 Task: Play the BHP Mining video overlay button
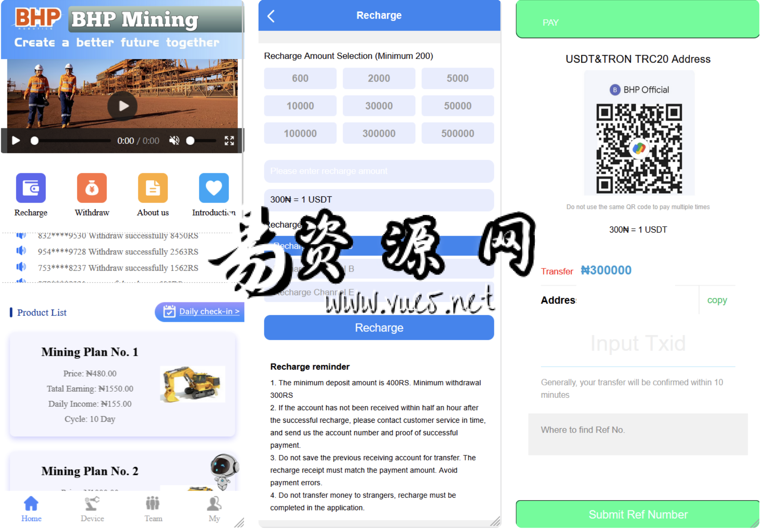pos(122,106)
